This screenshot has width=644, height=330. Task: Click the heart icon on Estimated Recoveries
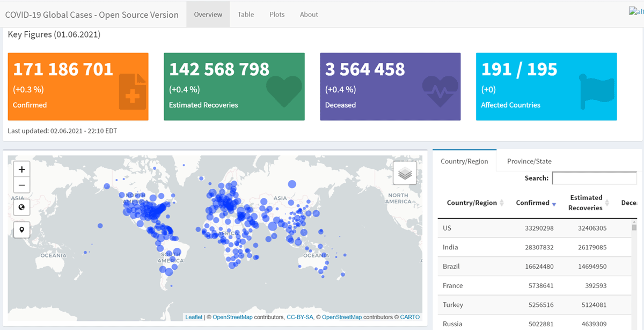[x=284, y=91]
